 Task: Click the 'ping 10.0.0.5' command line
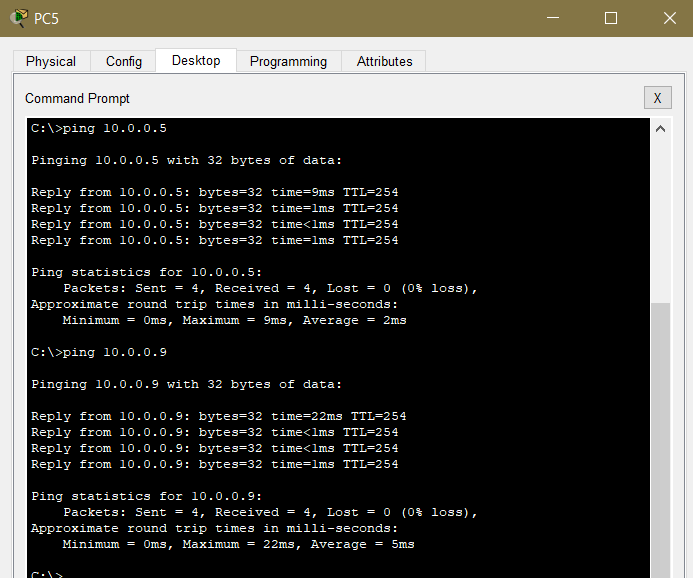(99, 128)
